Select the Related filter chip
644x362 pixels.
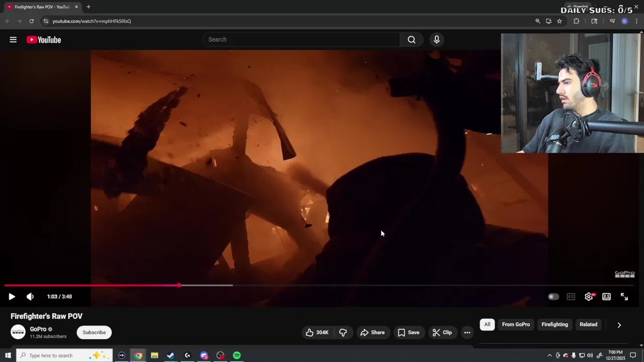588,324
